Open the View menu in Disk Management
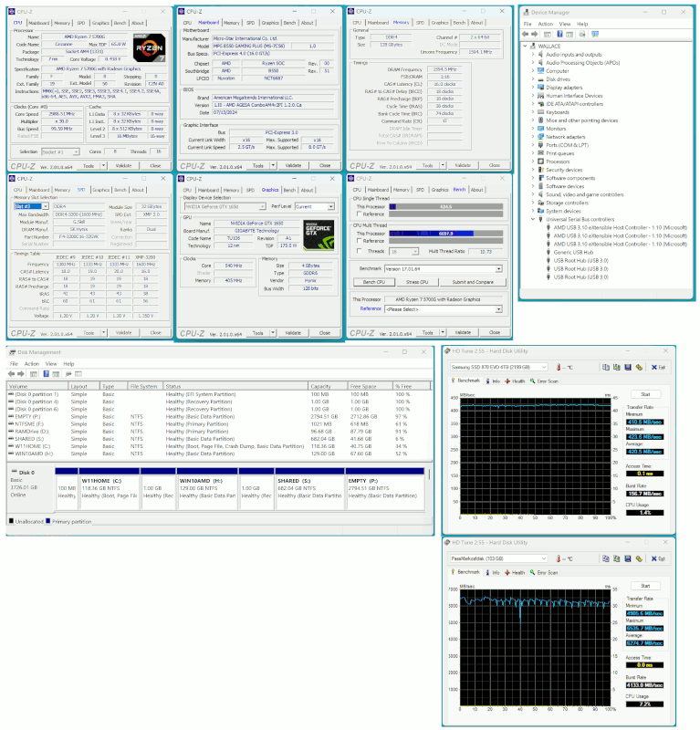 pos(51,364)
